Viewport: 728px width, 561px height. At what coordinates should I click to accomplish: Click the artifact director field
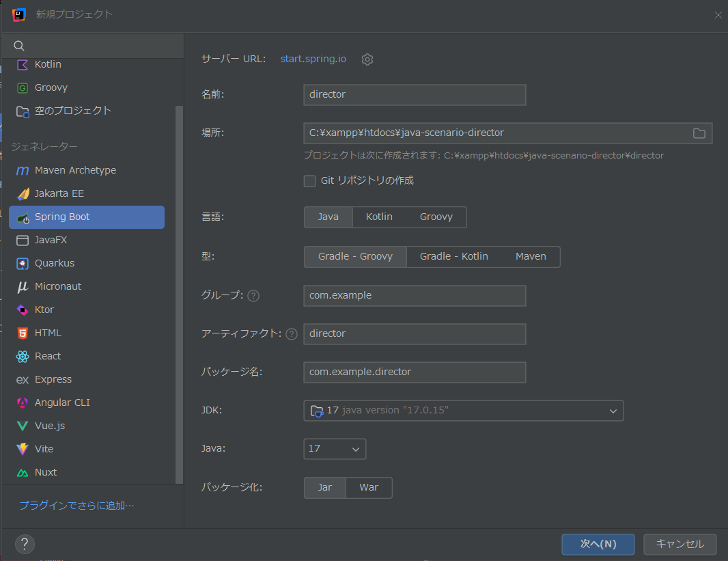coord(415,334)
